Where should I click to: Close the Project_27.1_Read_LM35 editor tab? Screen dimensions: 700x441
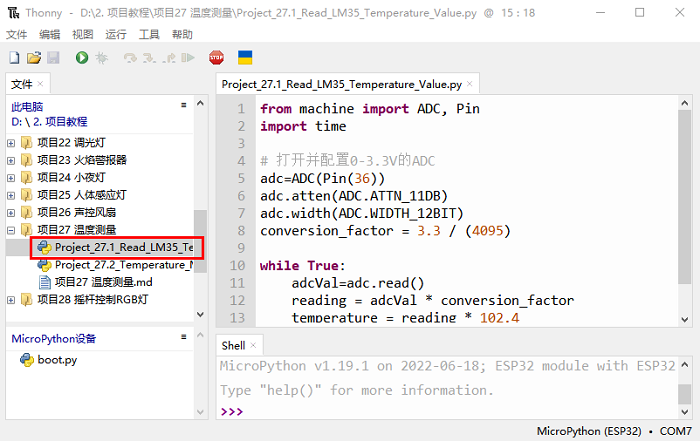coord(469,86)
